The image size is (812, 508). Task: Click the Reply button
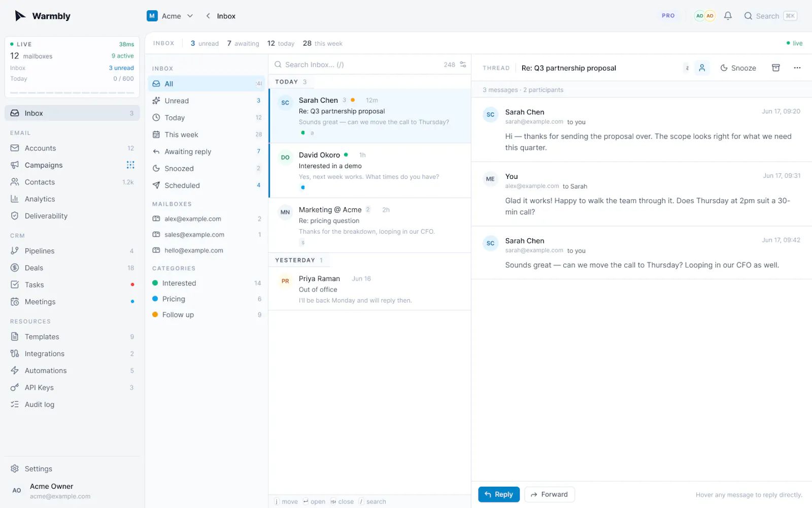(x=499, y=494)
